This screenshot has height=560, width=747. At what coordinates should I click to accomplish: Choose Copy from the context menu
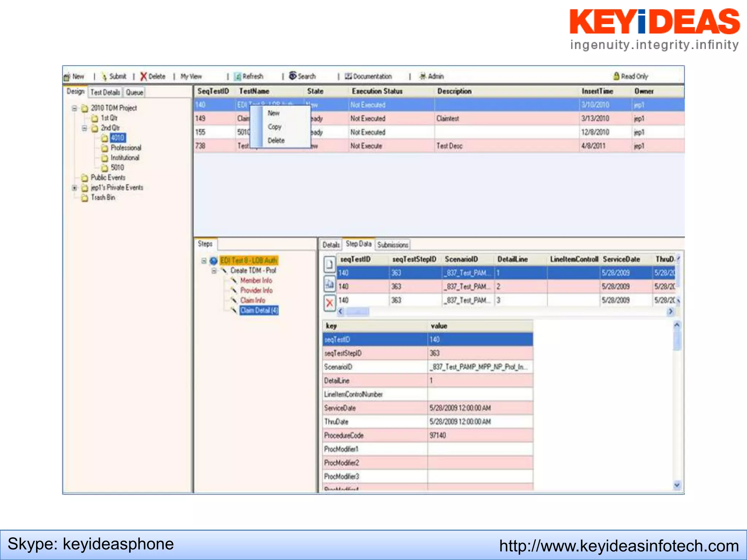(275, 127)
